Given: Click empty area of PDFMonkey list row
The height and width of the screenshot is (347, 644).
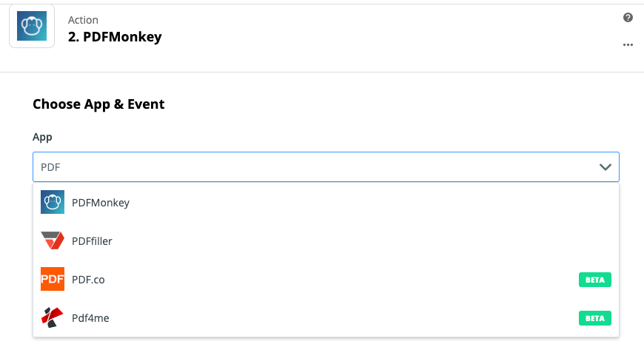Looking at the screenshot, I should (369, 203).
